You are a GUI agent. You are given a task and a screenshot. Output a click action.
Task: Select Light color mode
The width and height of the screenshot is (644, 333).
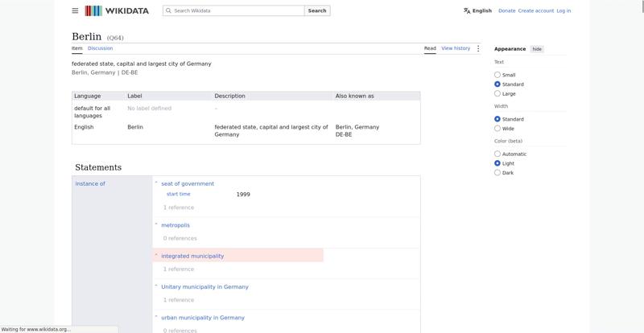tap(497, 163)
